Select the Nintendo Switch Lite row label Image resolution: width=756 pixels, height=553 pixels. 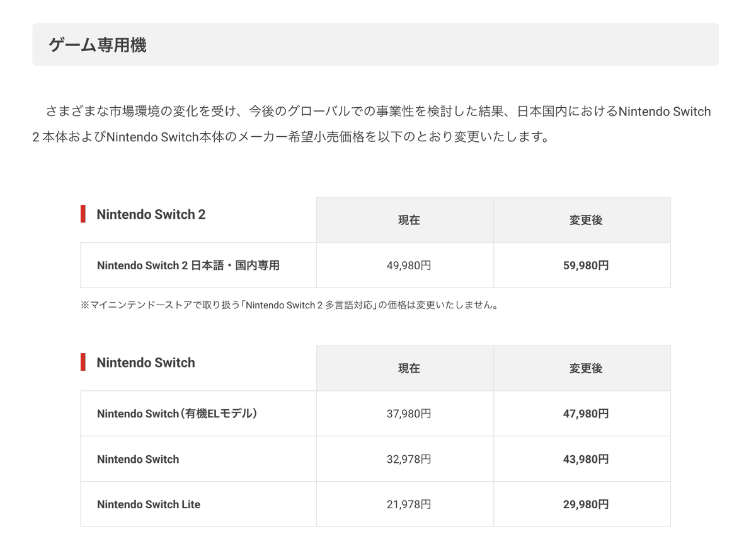coord(149,504)
